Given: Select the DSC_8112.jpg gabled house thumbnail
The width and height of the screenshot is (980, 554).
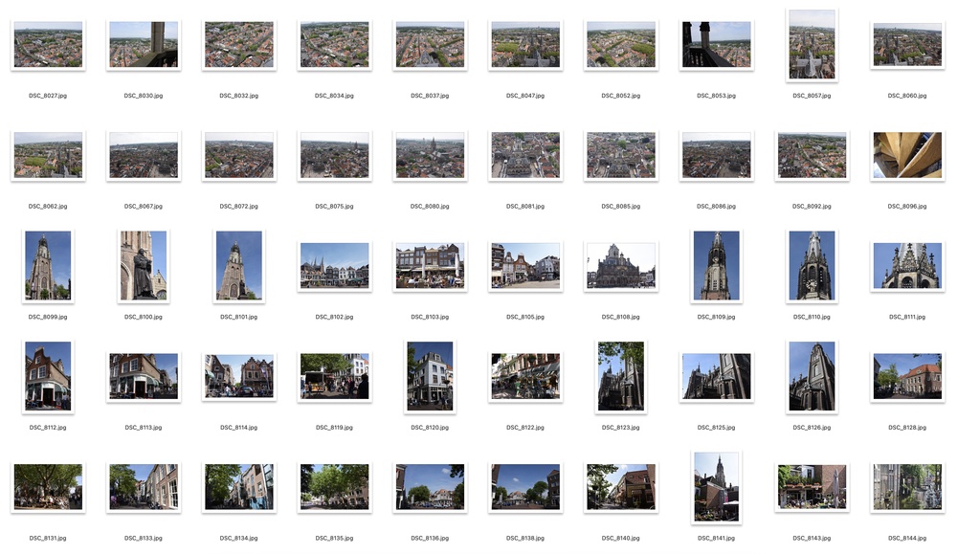Looking at the screenshot, I should pos(48,376).
